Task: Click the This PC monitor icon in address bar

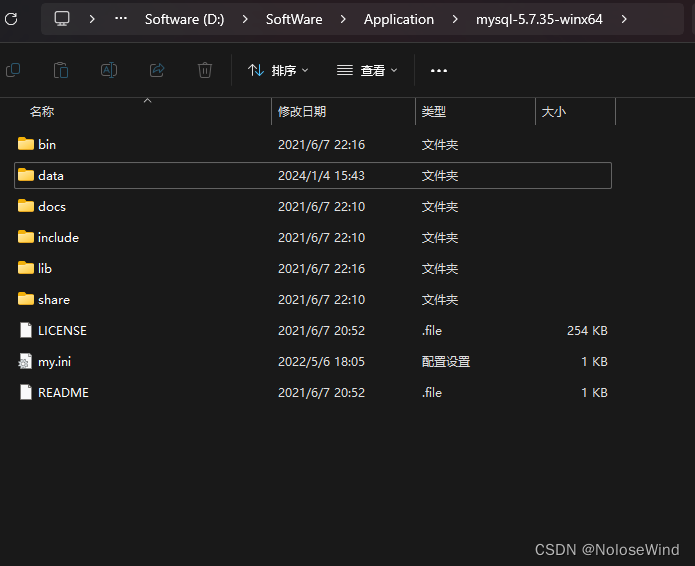Action: [62, 19]
